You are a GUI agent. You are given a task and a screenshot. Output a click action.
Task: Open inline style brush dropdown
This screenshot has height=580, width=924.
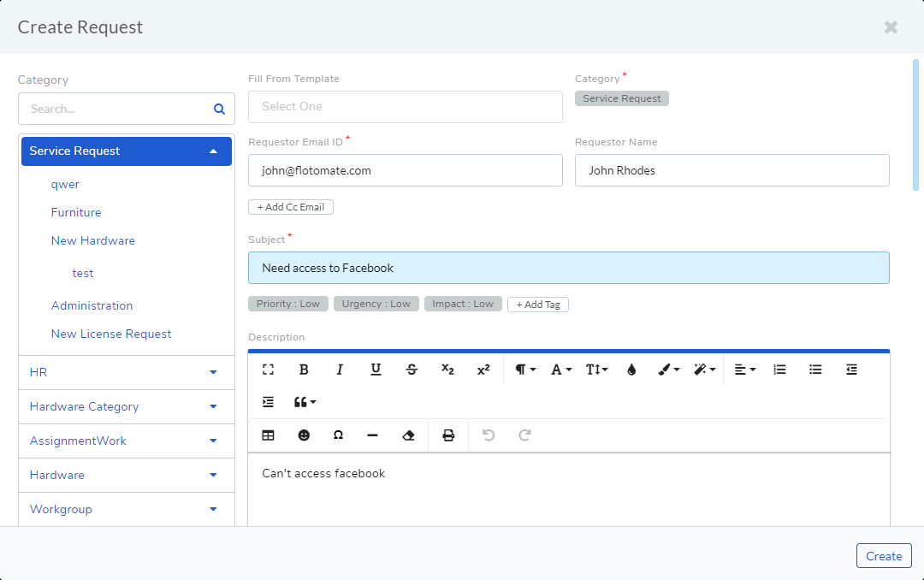click(668, 370)
